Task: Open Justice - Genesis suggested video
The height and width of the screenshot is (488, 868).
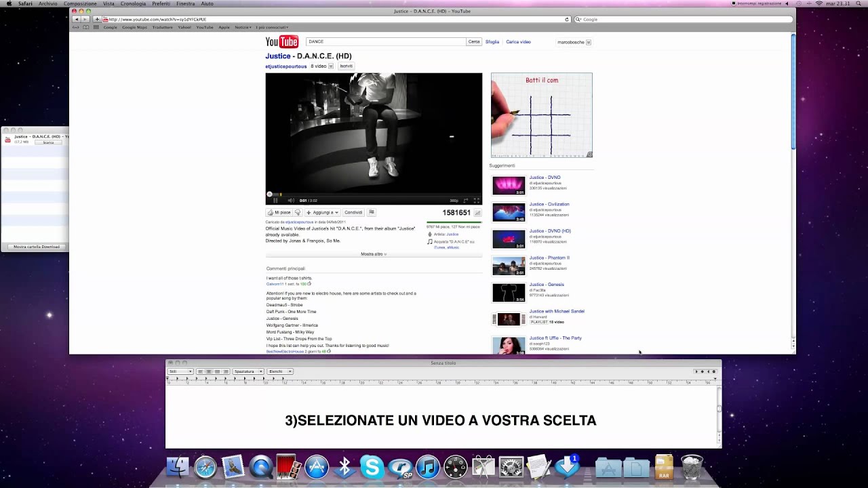Action: [x=547, y=285]
